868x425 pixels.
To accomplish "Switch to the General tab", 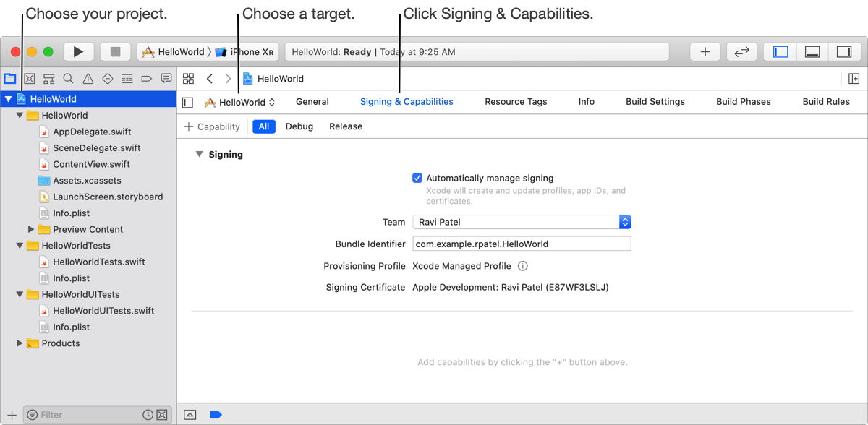I will (312, 102).
